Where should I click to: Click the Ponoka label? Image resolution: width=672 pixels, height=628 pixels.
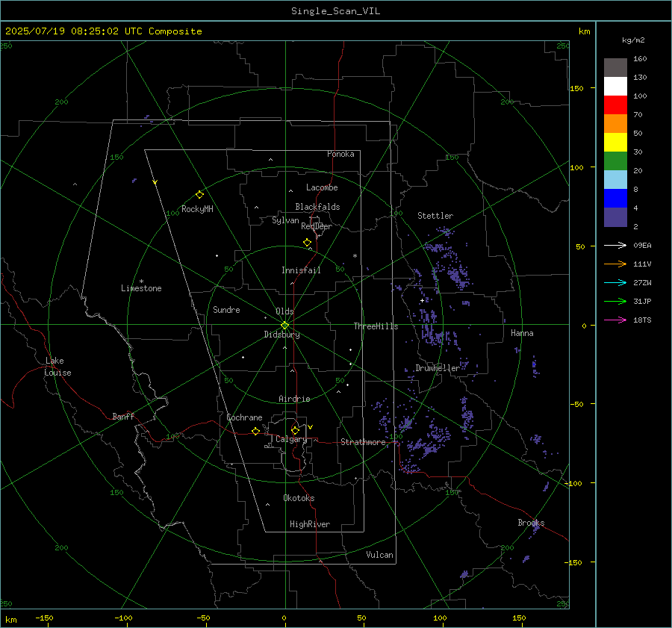(340, 154)
